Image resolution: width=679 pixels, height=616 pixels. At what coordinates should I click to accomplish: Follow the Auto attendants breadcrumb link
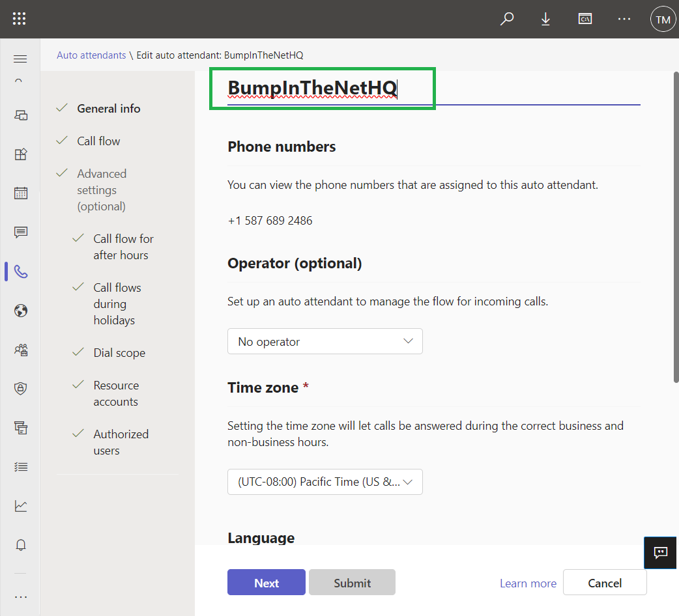coord(91,55)
